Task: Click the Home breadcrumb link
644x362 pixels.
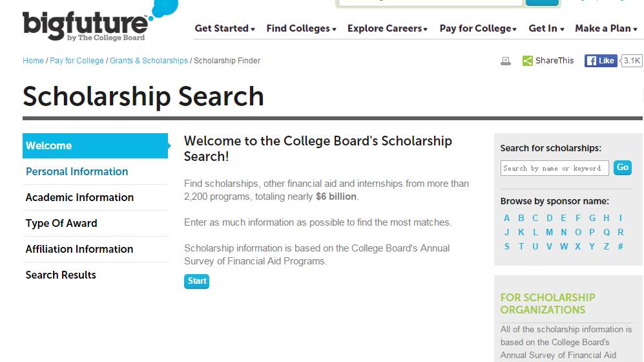Action: (x=33, y=61)
